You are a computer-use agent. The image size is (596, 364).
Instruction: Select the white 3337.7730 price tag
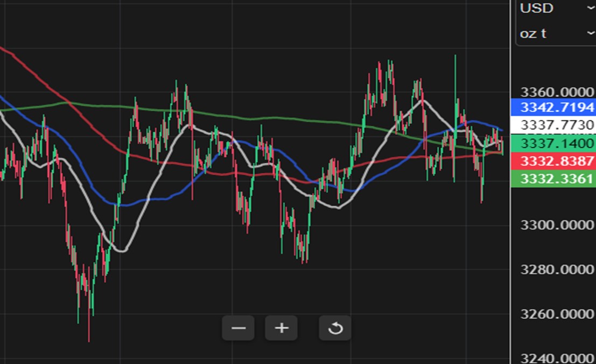553,125
